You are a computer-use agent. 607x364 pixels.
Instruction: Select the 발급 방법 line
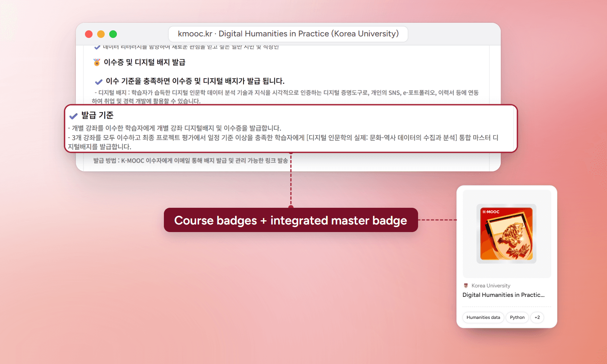tap(191, 161)
